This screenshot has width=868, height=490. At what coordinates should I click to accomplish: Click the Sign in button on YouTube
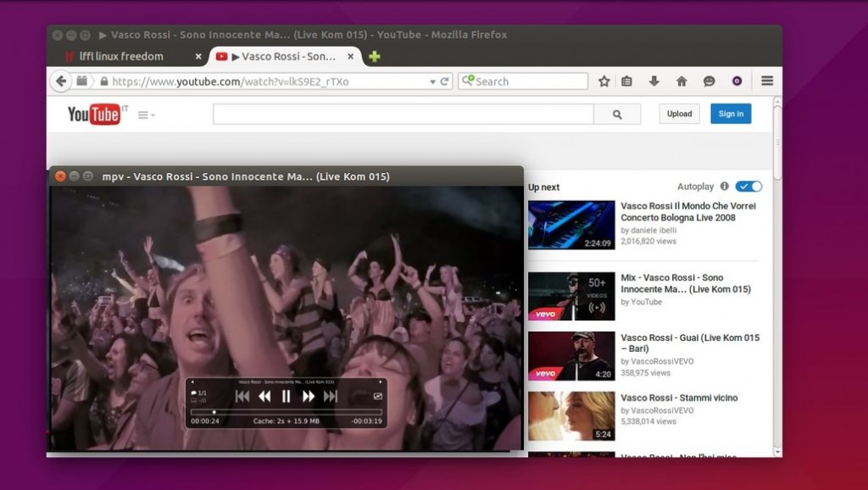coord(731,113)
